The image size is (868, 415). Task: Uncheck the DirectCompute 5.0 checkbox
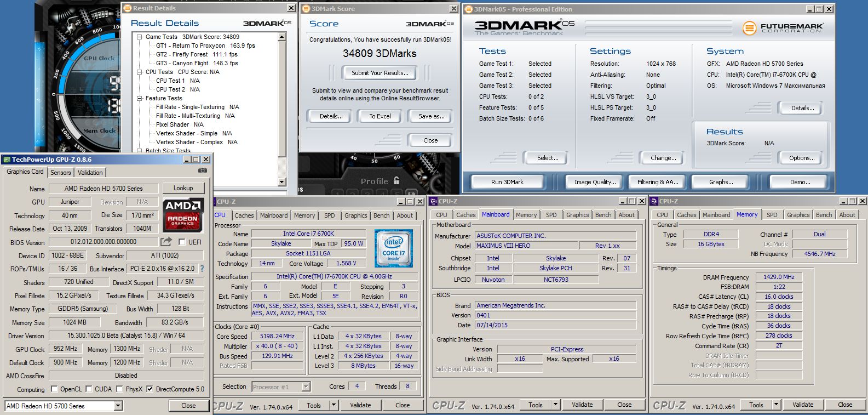[x=150, y=389]
